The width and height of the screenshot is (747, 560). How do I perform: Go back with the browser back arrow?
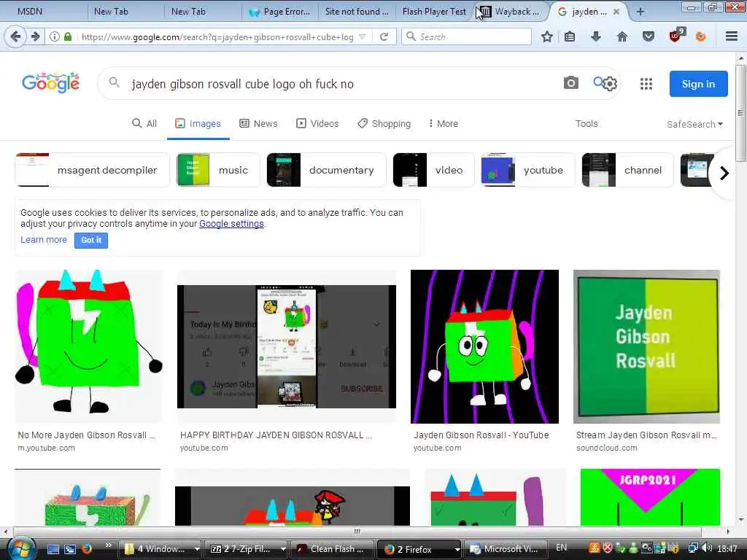(15, 36)
